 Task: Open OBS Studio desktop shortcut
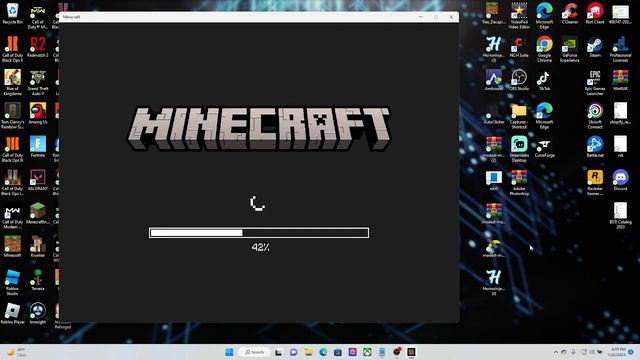click(x=519, y=80)
